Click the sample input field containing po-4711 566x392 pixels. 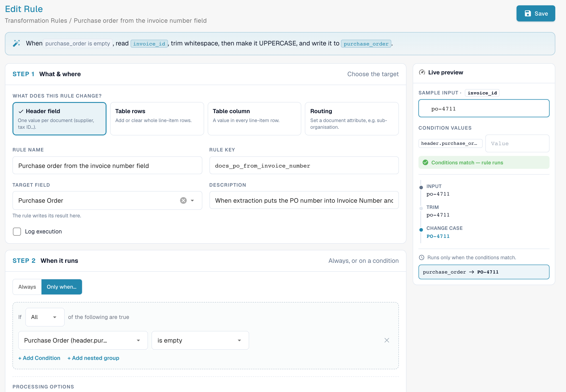click(x=484, y=108)
